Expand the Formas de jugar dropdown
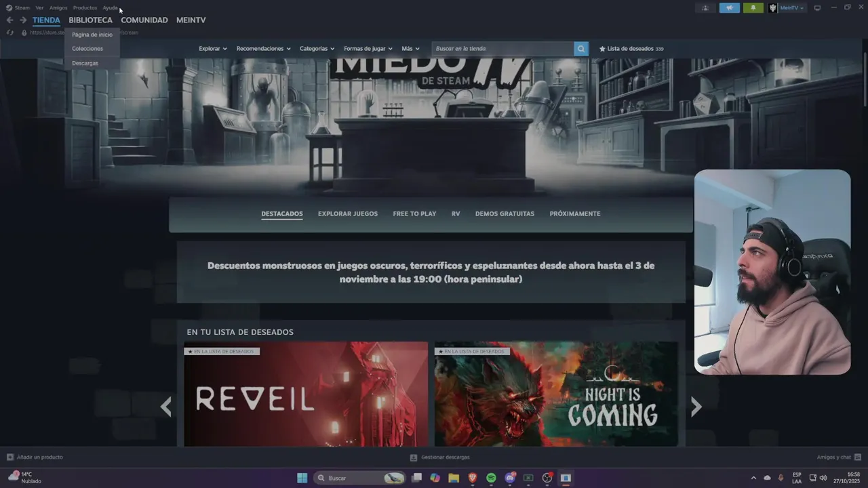The height and width of the screenshot is (488, 868). (x=368, y=49)
